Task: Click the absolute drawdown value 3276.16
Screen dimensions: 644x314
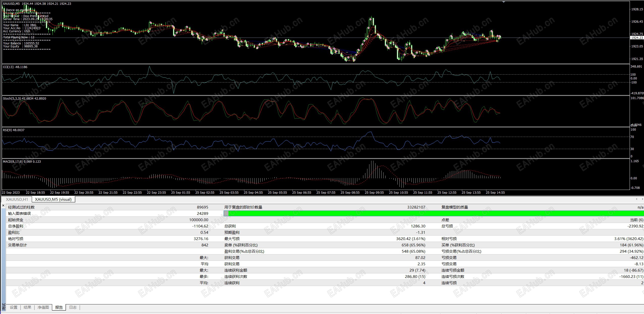Action: (201, 239)
